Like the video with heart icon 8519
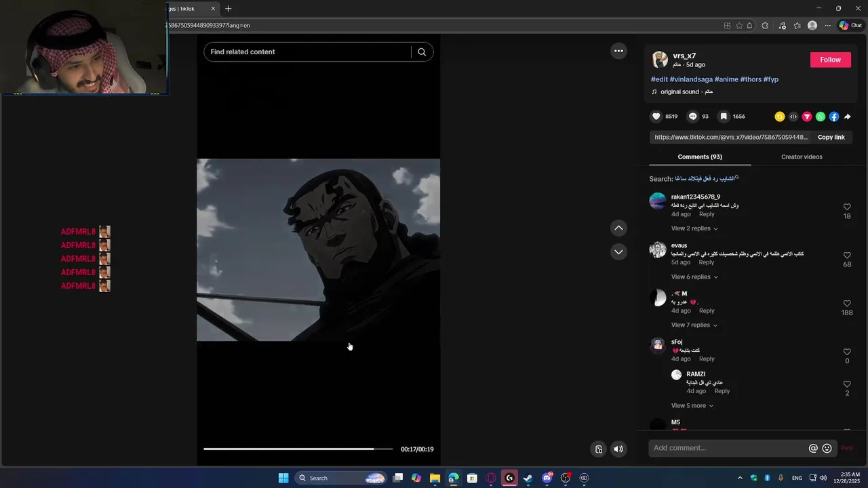Viewport: 868px width, 488px height. [x=656, y=117]
